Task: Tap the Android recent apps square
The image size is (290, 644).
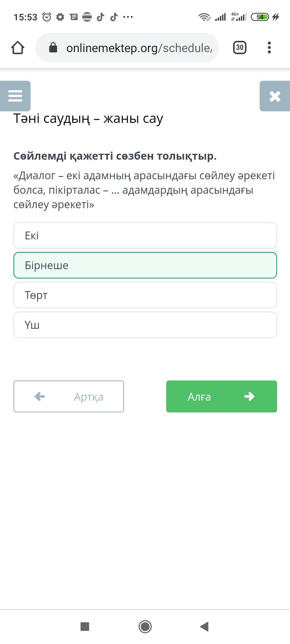Action: point(85,627)
